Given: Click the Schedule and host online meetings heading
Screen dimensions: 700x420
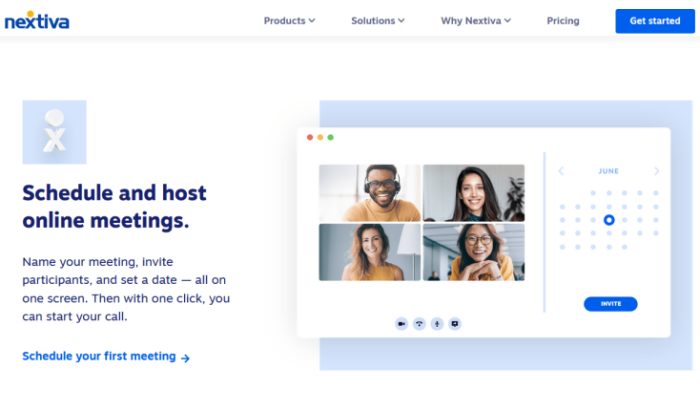Looking at the screenshot, I should point(114,207).
